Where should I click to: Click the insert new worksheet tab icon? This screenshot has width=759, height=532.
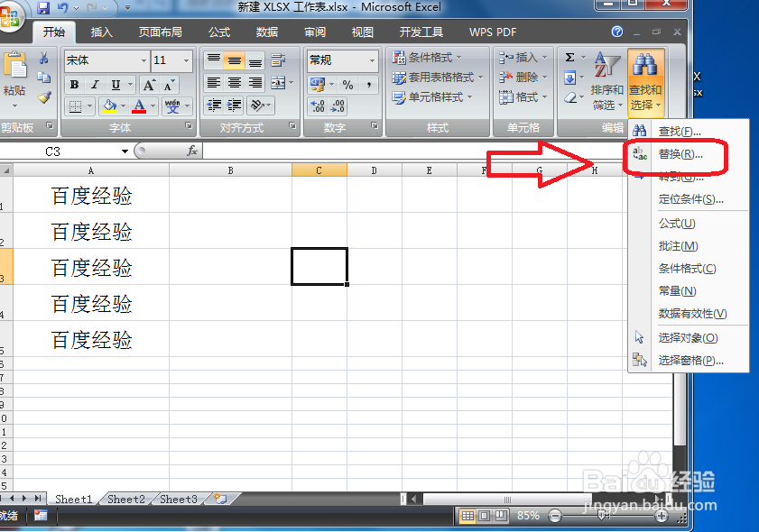pyautogui.click(x=220, y=499)
